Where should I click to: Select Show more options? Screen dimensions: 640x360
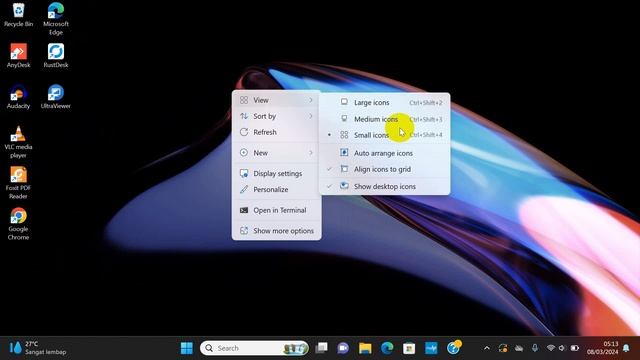click(x=276, y=231)
